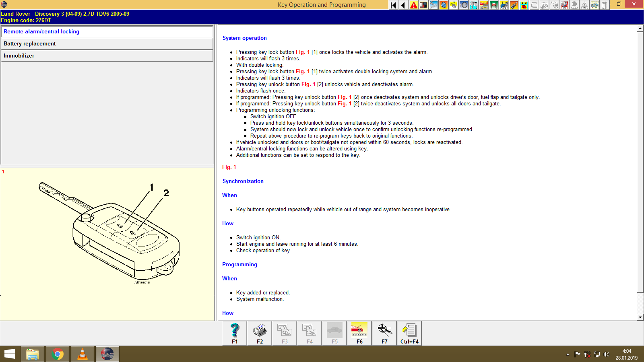Click the yellow phone diagnostics toolbar icon
The height and width of the screenshot is (362, 644).
524,5
